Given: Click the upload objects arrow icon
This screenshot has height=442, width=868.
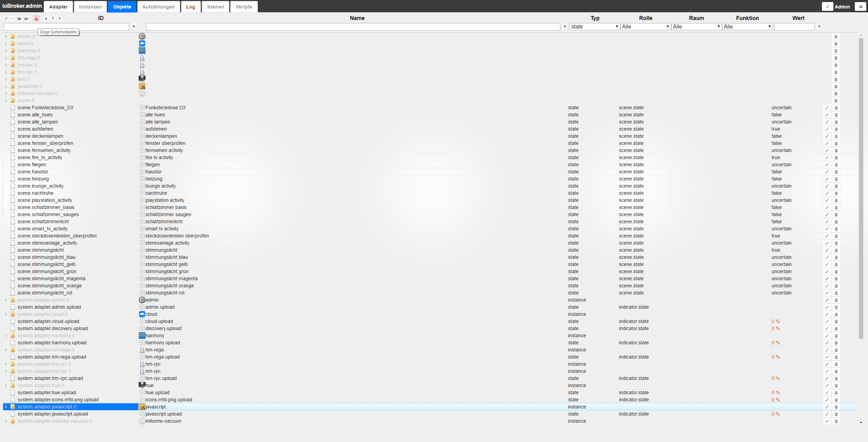Looking at the screenshot, I should click(x=53, y=19).
